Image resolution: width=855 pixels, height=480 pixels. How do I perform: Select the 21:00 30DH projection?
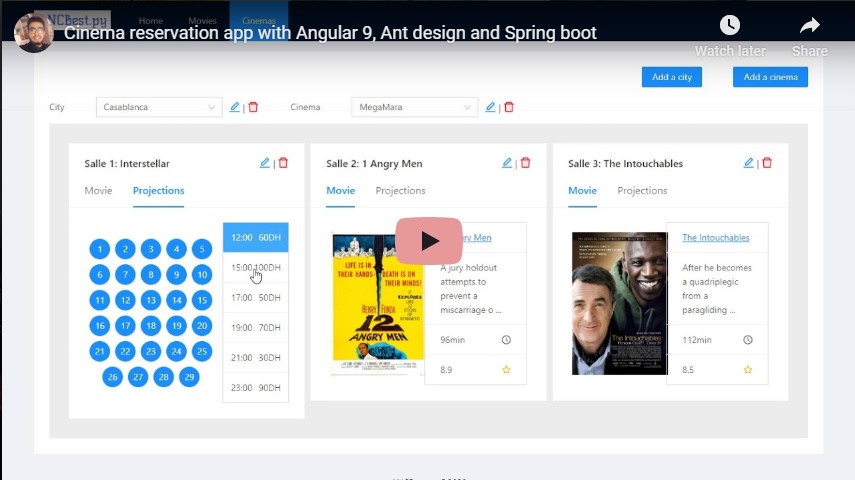(x=256, y=357)
